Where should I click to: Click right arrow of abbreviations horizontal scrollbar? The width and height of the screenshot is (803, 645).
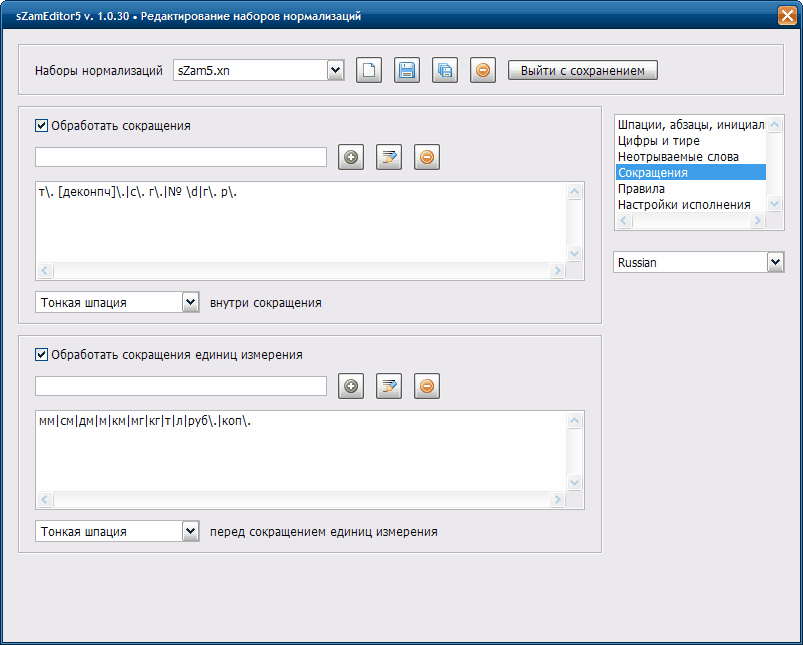pyautogui.click(x=557, y=271)
